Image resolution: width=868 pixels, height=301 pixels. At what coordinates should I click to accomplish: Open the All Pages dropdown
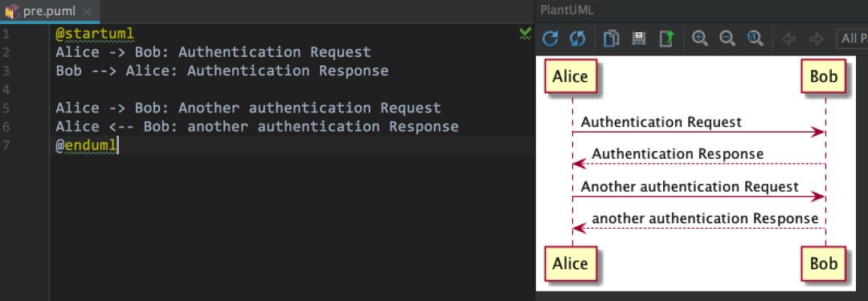tap(852, 39)
